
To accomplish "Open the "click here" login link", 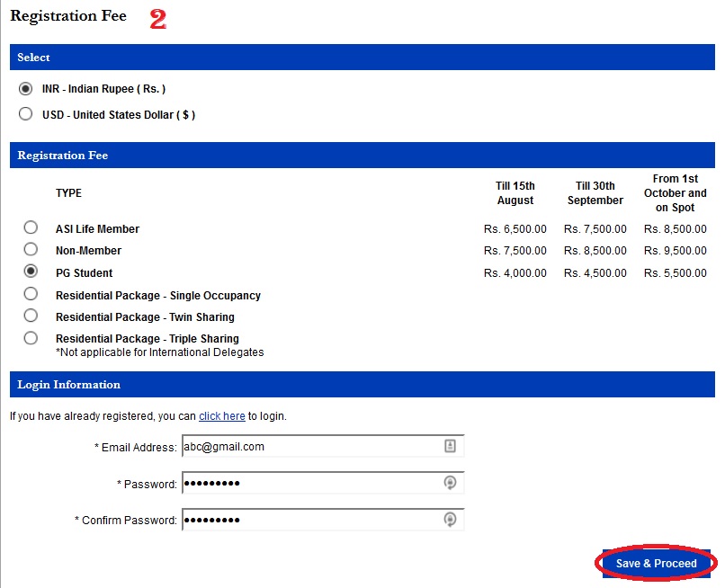I will (x=222, y=416).
